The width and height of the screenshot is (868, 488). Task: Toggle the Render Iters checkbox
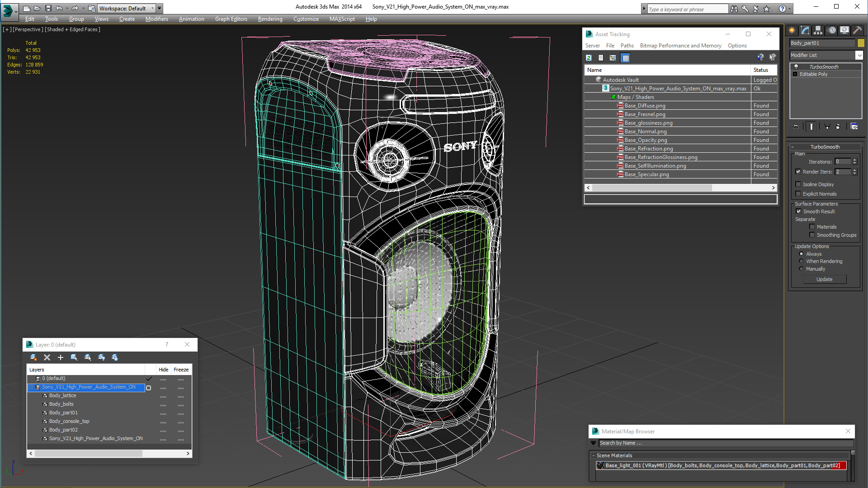click(x=798, y=172)
